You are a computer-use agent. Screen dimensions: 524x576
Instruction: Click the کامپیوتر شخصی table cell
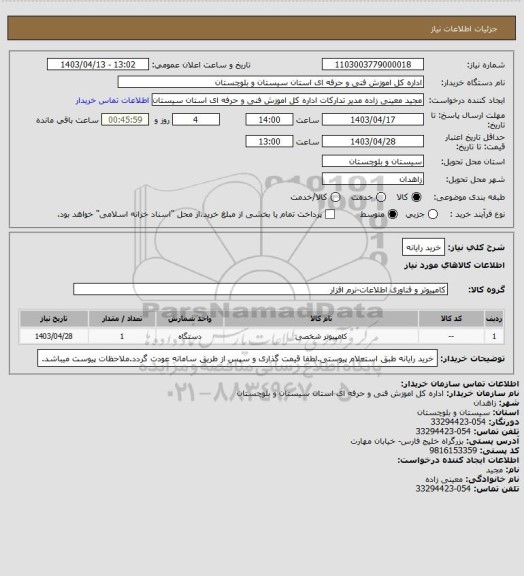point(321,336)
